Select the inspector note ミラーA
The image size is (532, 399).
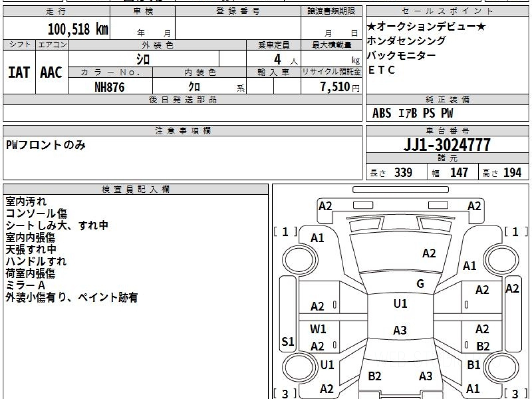[x=25, y=286]
